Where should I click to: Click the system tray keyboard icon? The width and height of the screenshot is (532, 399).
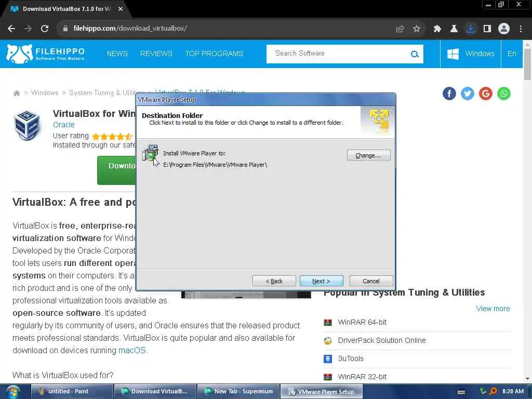click(x=461, y=392)
